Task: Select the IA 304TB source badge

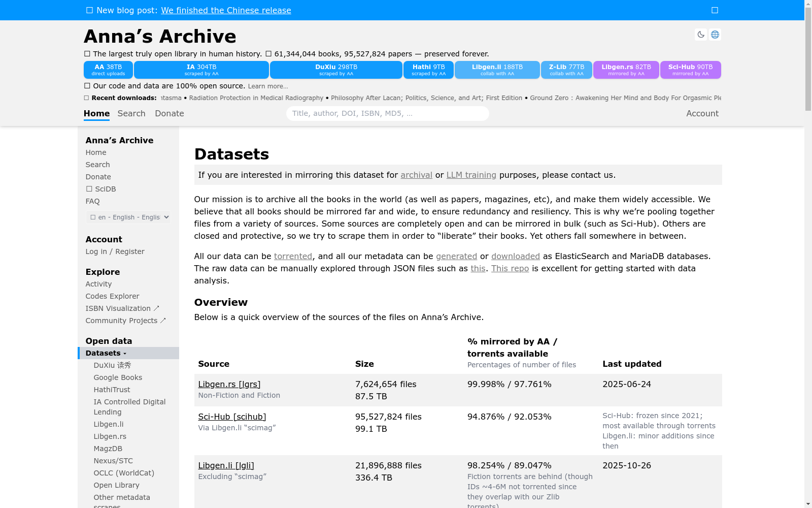Action: (201, 70)
